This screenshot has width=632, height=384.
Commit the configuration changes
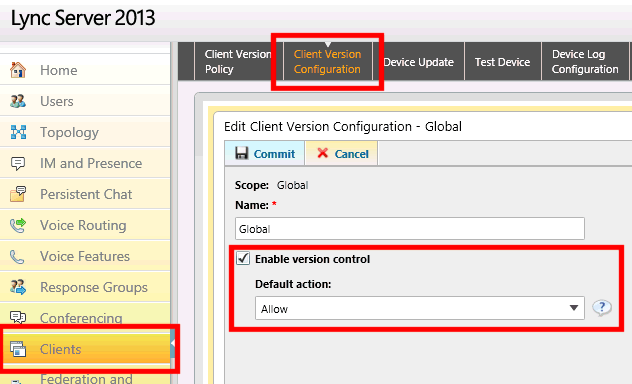pos(264,154)
